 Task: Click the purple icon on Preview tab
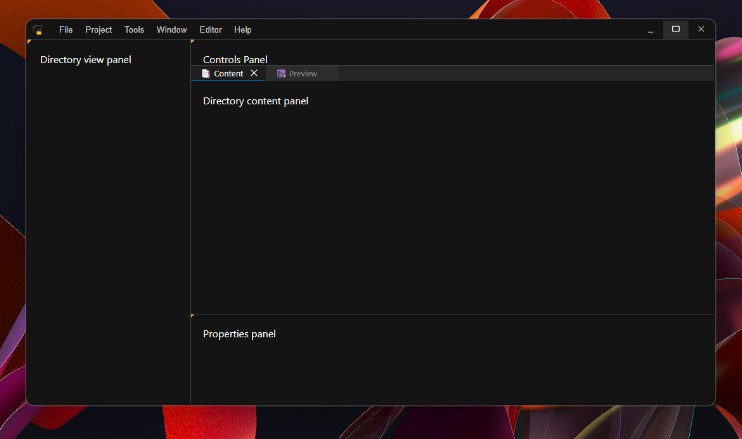281,74
